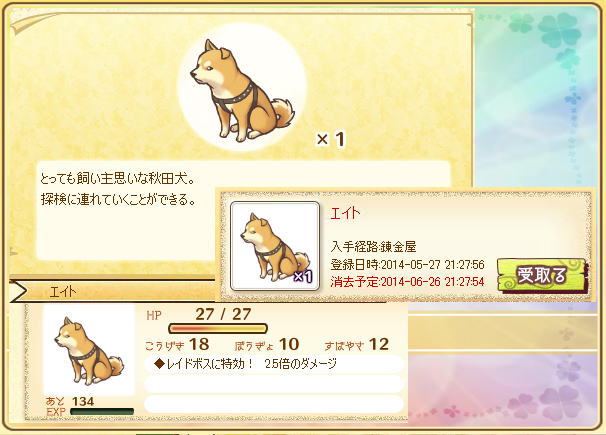Click the エイト dog thumbnail in gift box
The image size is (606, 435).
click(275, 246)
